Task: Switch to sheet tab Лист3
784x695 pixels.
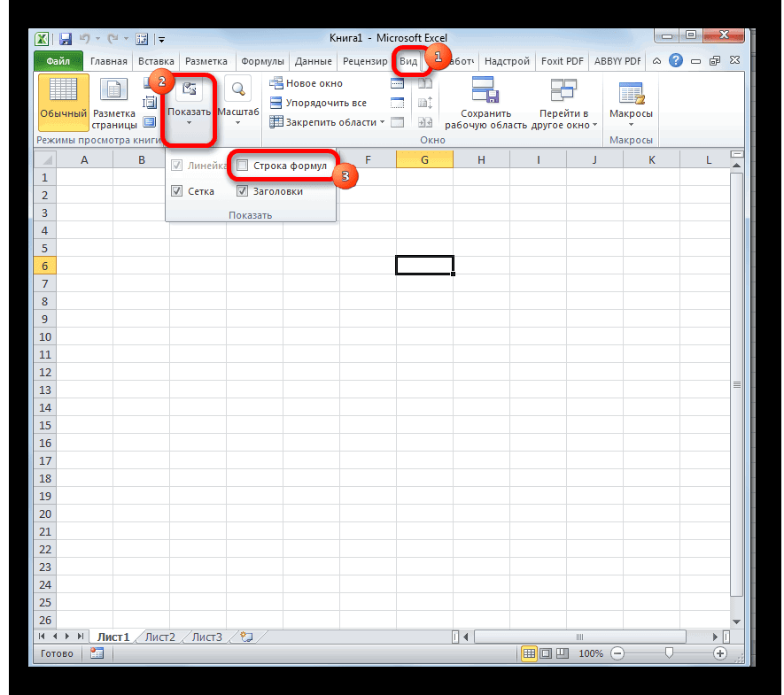Action: 207,637
